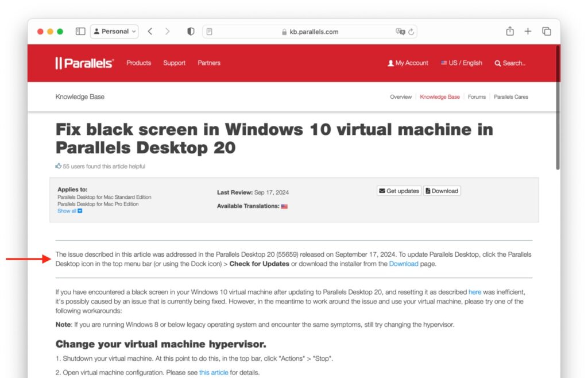Image resolution: width=588 pixels, height=378 pixels.
Task: Click the address bar showing kb.parallels.com
Action: (310, 32)
